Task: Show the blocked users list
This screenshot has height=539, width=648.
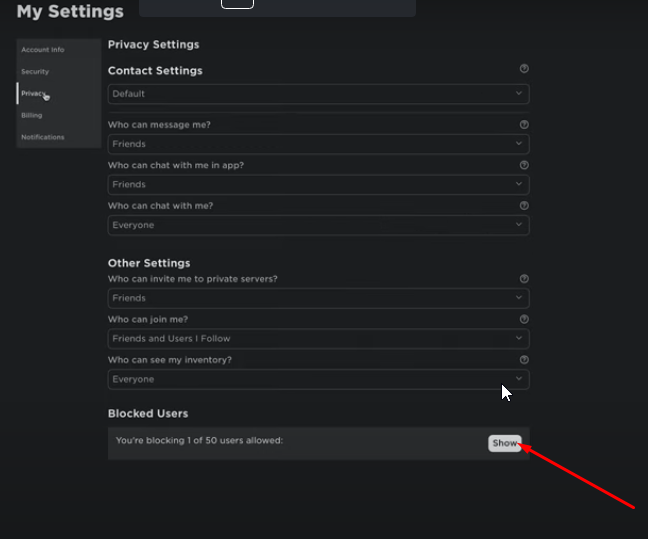Action: coord(505,443)
